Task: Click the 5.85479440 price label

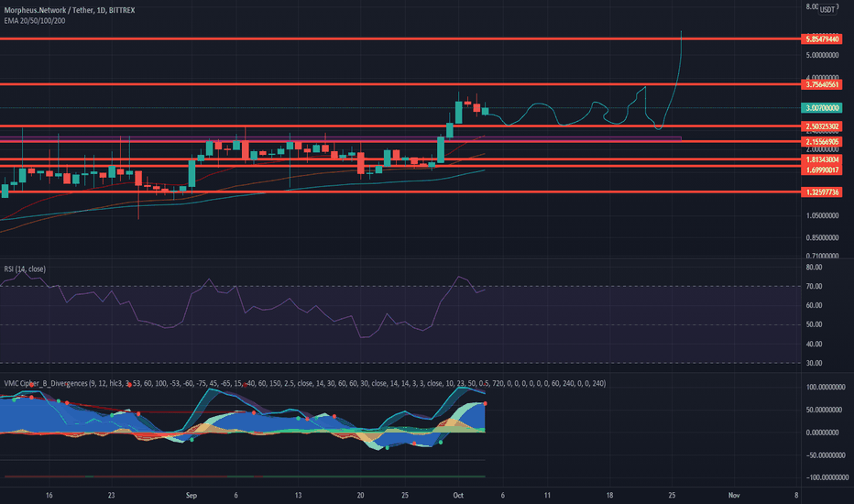Action: coord(822,39)
